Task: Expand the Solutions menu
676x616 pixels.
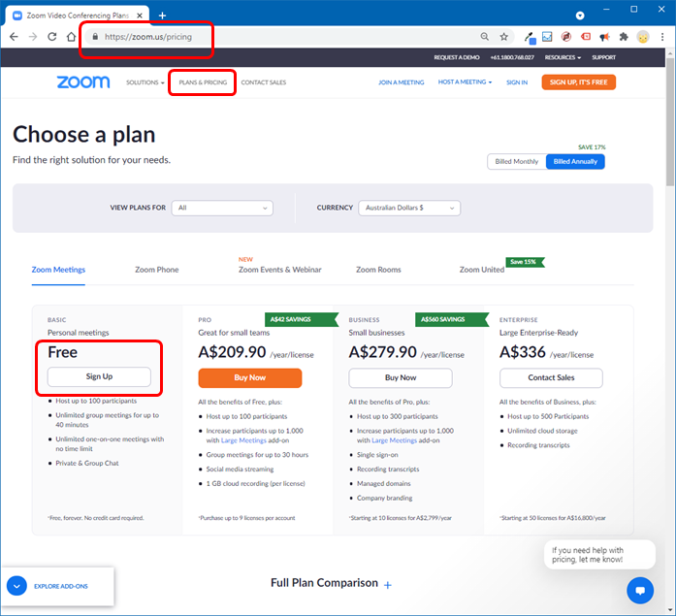Action: tap(145, 82)
